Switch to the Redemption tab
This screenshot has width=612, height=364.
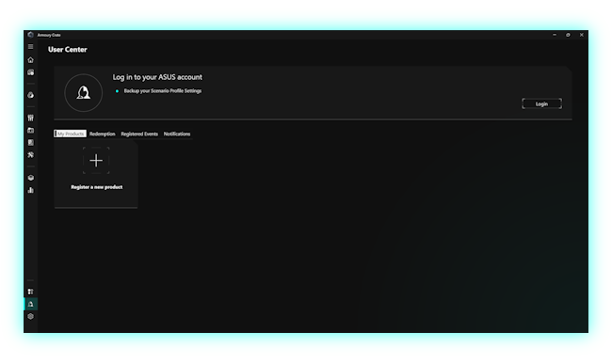click(x=103, y=134)
